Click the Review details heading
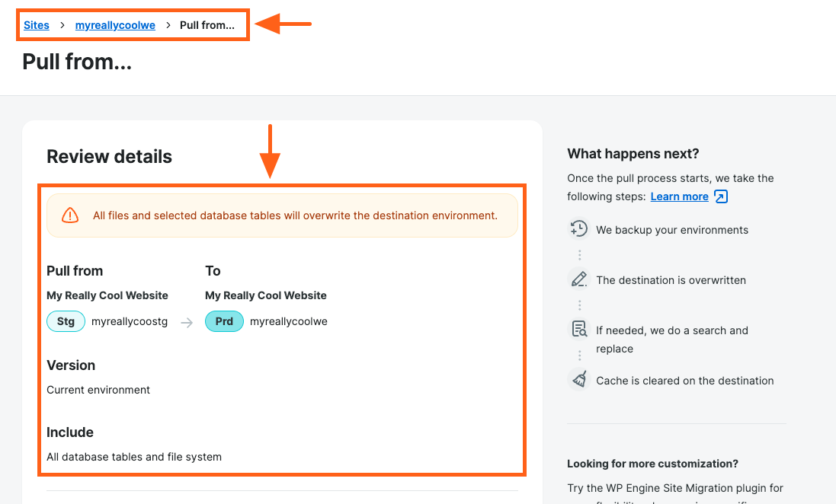 (110, 157)
